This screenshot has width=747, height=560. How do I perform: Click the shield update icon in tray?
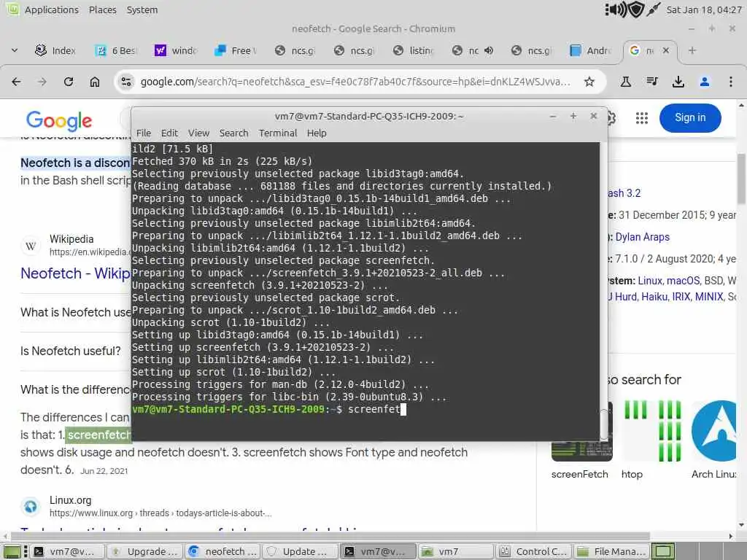(636, 9)
